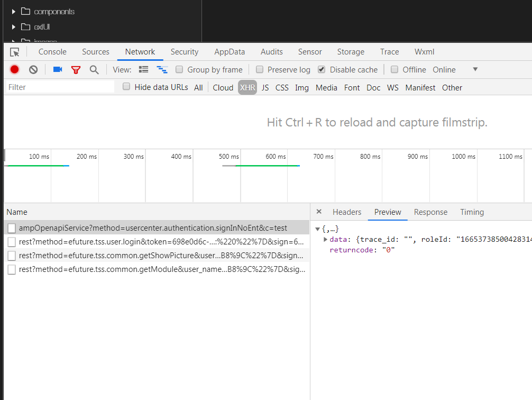Click the components folder icon
The height and width of the screenshot is (400, 532).
tap(25, 11)
